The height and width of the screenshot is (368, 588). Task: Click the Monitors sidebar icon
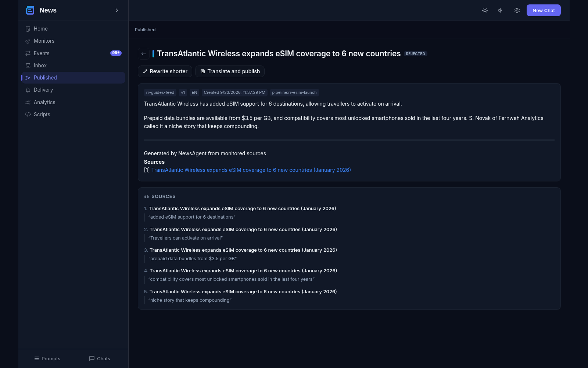[28, 41]
